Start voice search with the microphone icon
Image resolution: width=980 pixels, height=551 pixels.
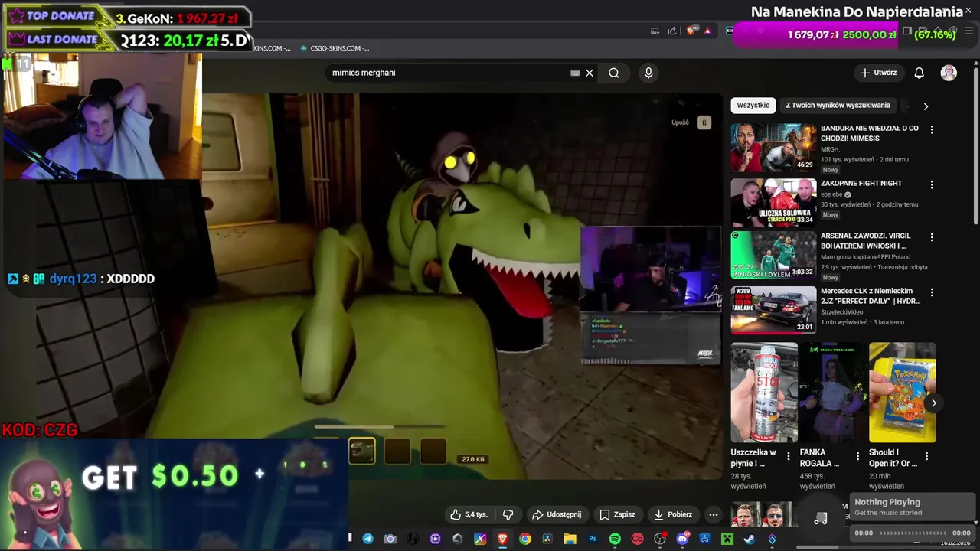tap(648, 73)
